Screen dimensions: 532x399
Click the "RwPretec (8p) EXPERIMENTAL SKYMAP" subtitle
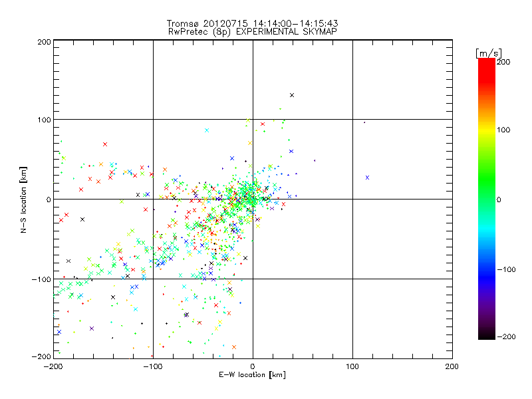253,31
